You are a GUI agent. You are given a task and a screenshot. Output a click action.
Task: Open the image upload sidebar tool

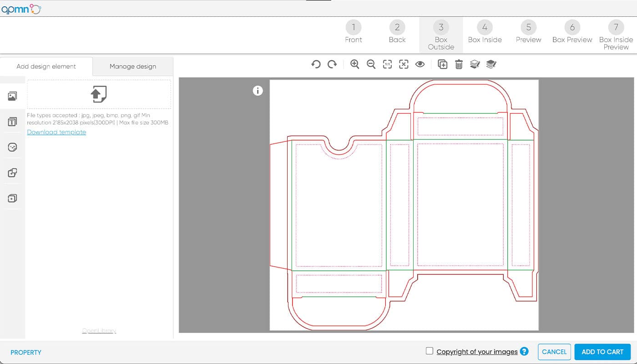tap(13, 96)
